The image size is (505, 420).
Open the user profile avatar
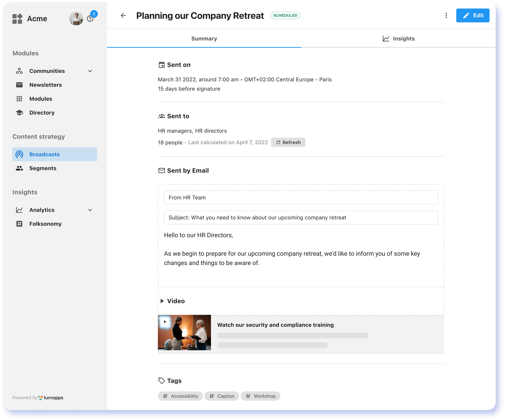(76, 19)
